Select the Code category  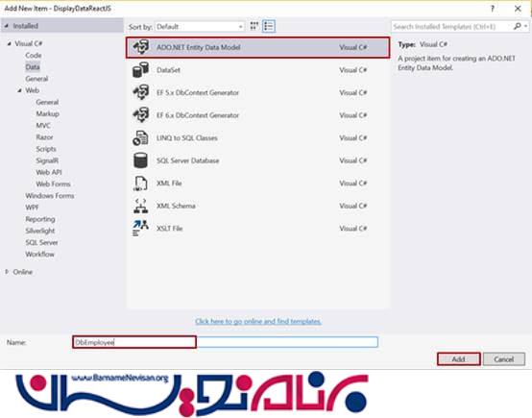pyautogui.click(x=34, y=56)
